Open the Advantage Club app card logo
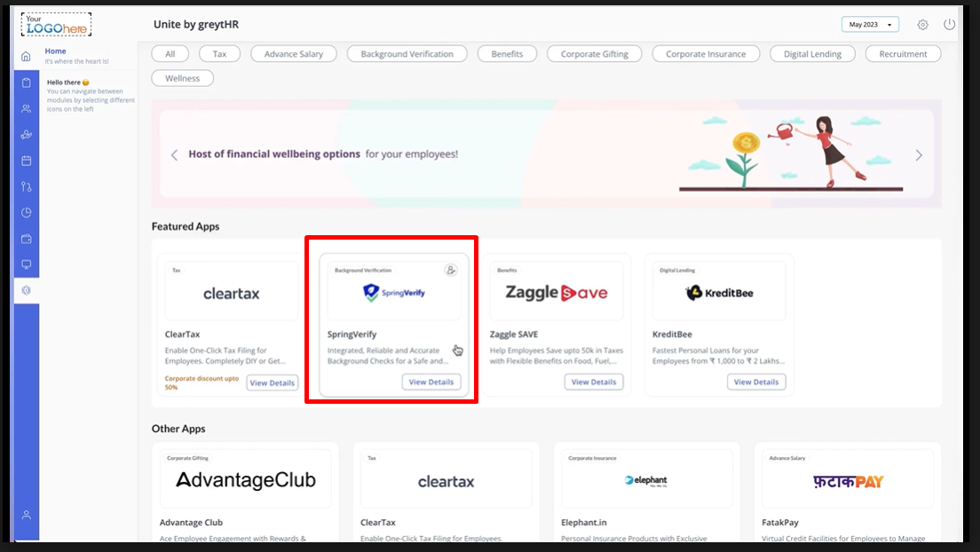The image size is (980, 552). [246, 480]
